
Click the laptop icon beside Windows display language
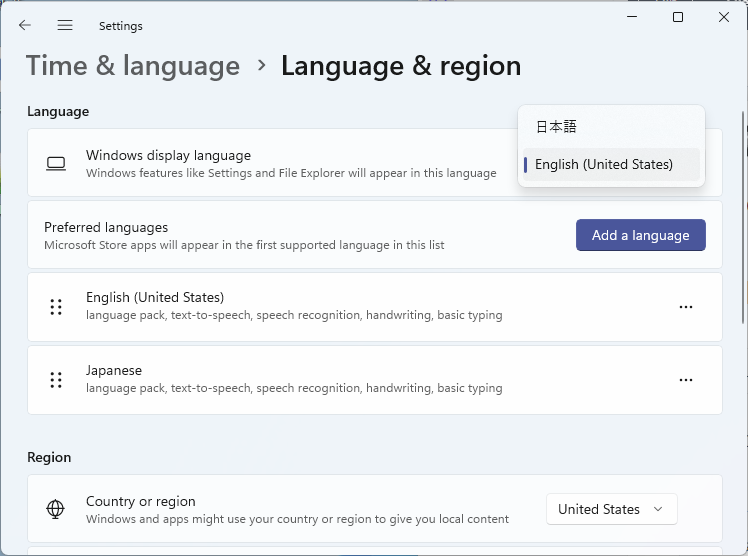coord(56,163)
